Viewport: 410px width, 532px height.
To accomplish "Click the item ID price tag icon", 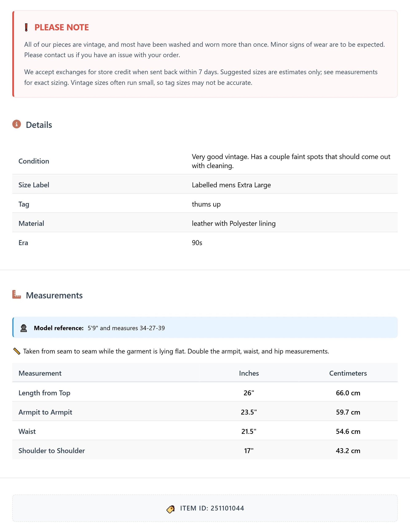I will [170, 509].
